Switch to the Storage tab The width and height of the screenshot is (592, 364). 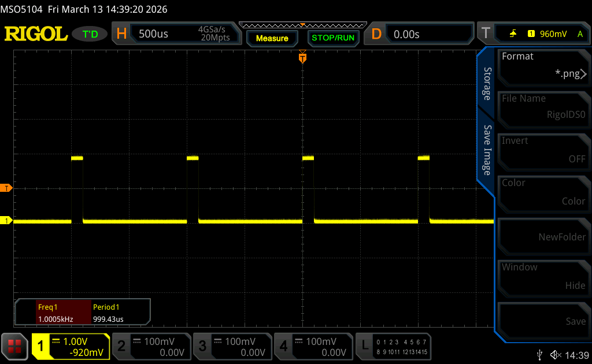click(x=487, y=84)
